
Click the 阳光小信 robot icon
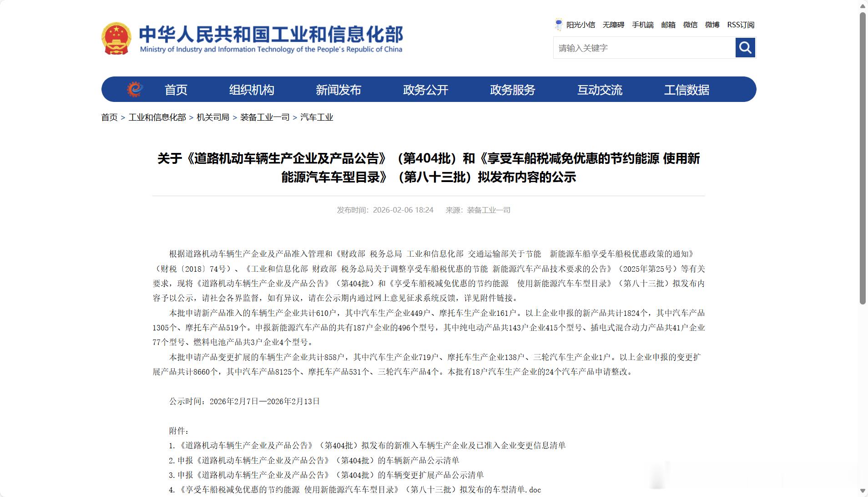coord(559,25)
